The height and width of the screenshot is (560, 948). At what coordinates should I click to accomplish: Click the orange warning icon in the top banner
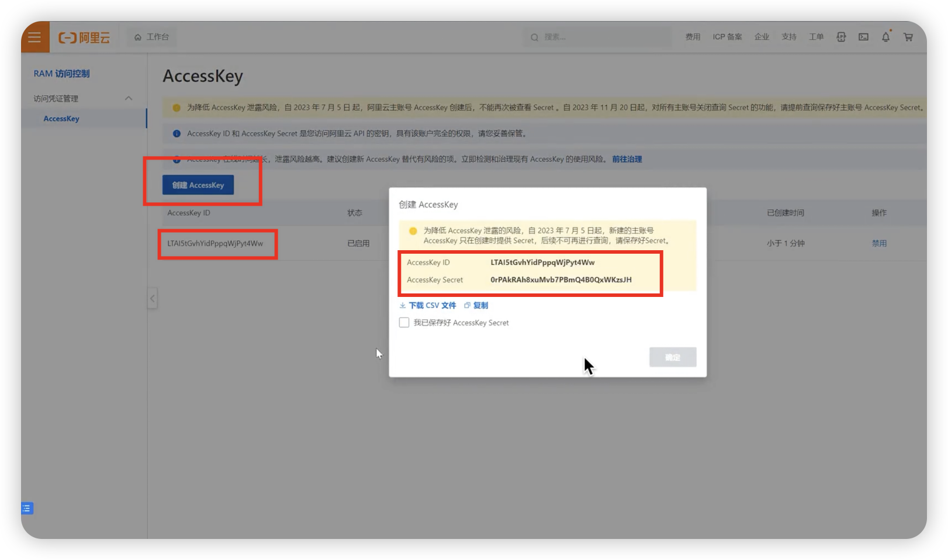click(177, 108)
